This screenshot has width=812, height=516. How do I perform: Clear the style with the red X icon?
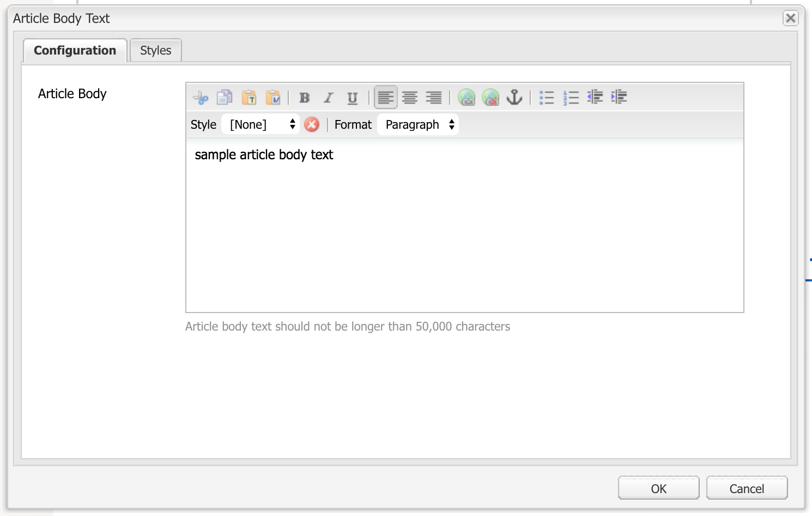pos(312,124)
